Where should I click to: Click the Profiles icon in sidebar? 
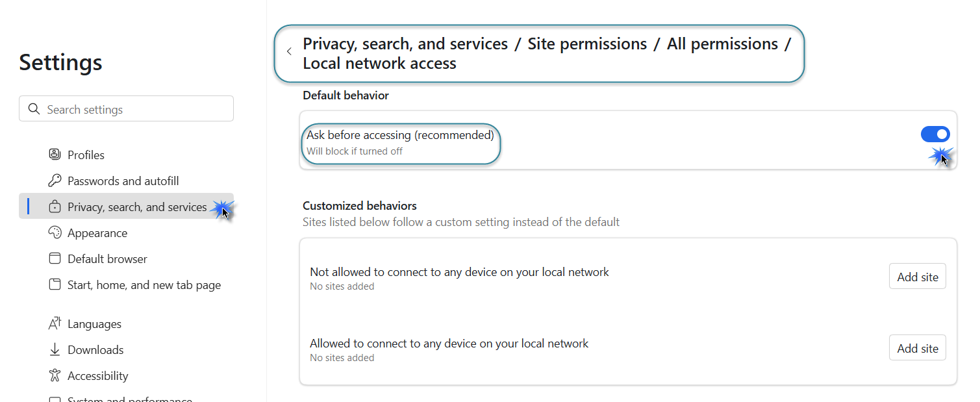[55, 155]
